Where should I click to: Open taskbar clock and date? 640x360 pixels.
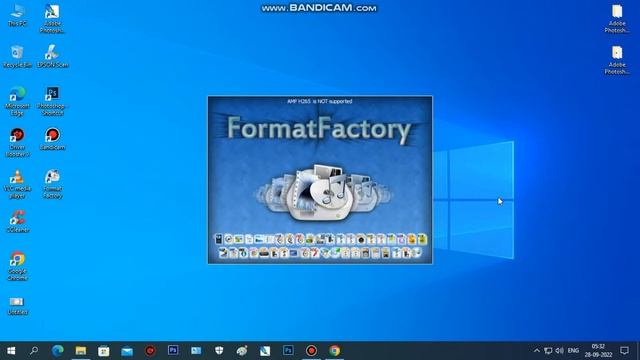pos(598,351)
